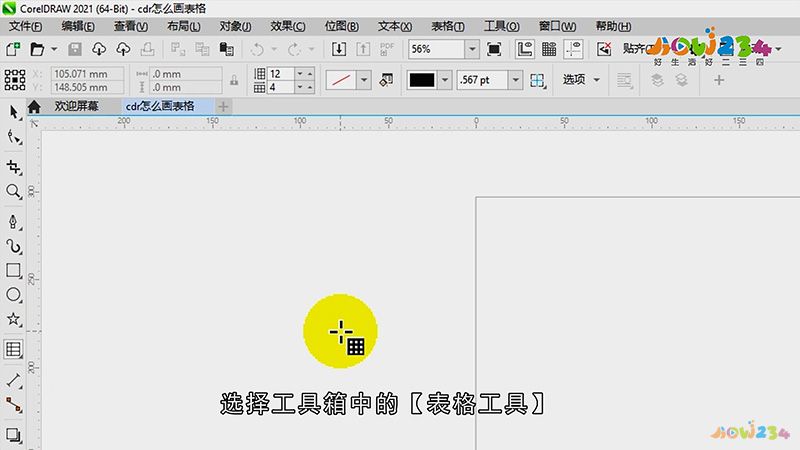Image resolution: width=800 pixels, height=450 pixels.
Task: Click the Open folder icon
Action: [37, 49]
